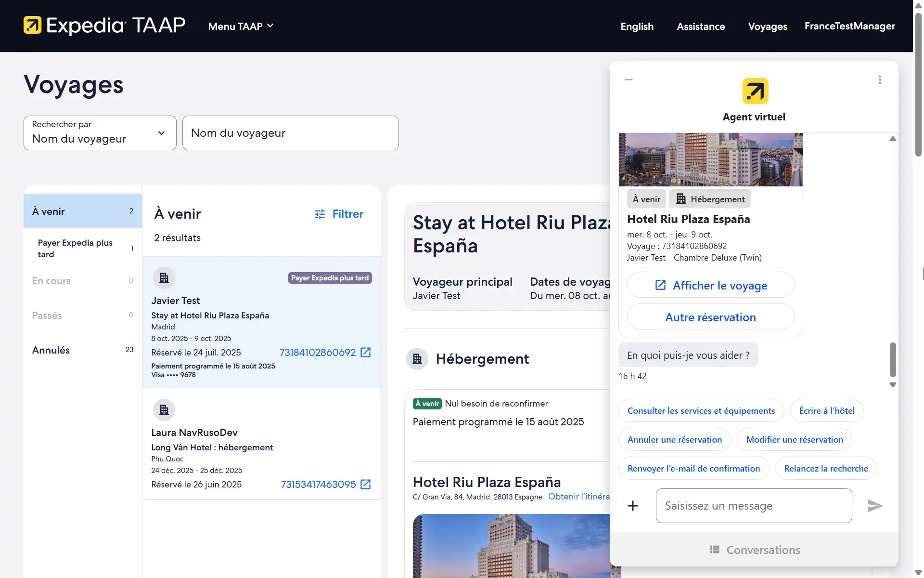Screen dimensions: 924x578
Task: Click external link icon beside 73153417463095
Action: point(366,485)
